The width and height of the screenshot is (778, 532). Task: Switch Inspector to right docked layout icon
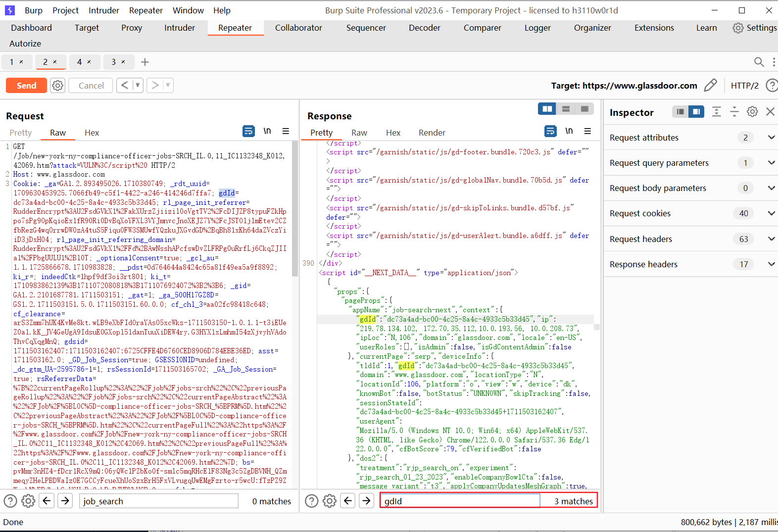696,112
